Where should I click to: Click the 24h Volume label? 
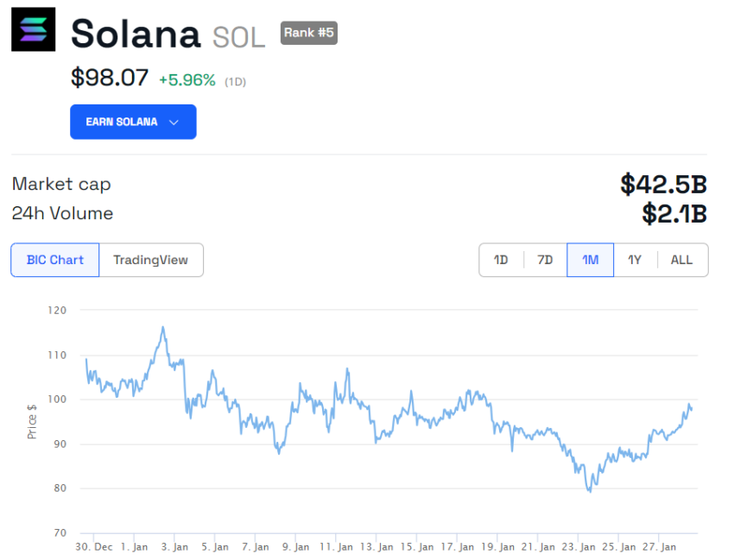click(x=62, y=213)
